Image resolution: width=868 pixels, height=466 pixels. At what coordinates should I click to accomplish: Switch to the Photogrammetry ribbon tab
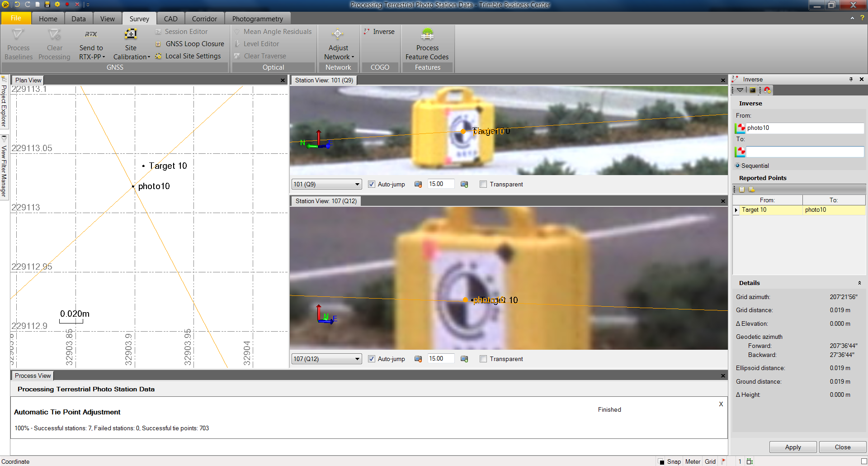(x=257, y=19)
